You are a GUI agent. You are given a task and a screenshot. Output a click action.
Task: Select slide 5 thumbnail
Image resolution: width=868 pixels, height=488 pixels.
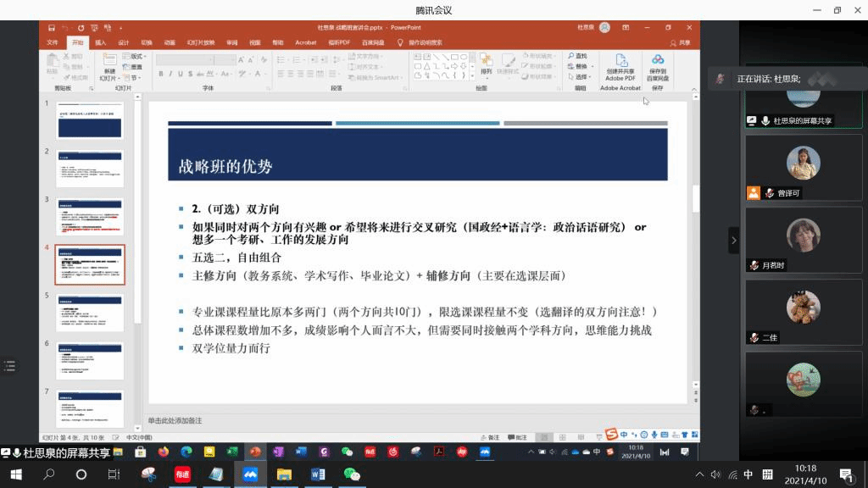pos(90,313)
